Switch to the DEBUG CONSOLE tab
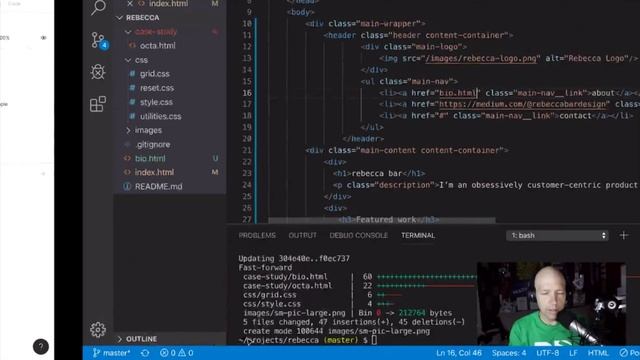The image size is (640, 360). pos(358,236)
